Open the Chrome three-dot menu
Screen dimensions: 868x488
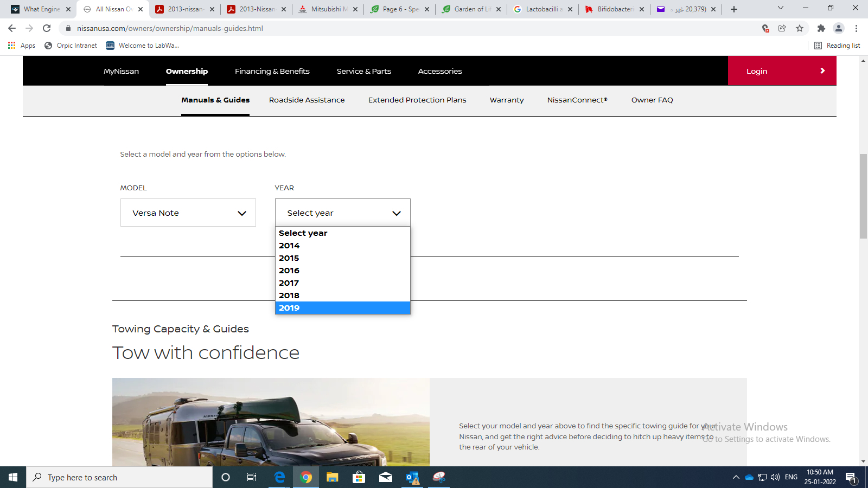(x=857, y=28)
